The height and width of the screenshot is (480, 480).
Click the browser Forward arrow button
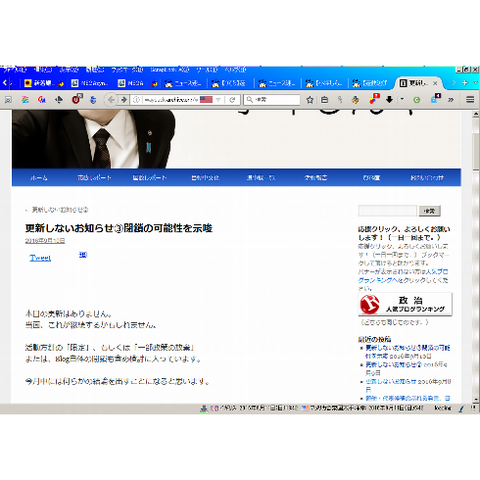[x=124, y=100]
